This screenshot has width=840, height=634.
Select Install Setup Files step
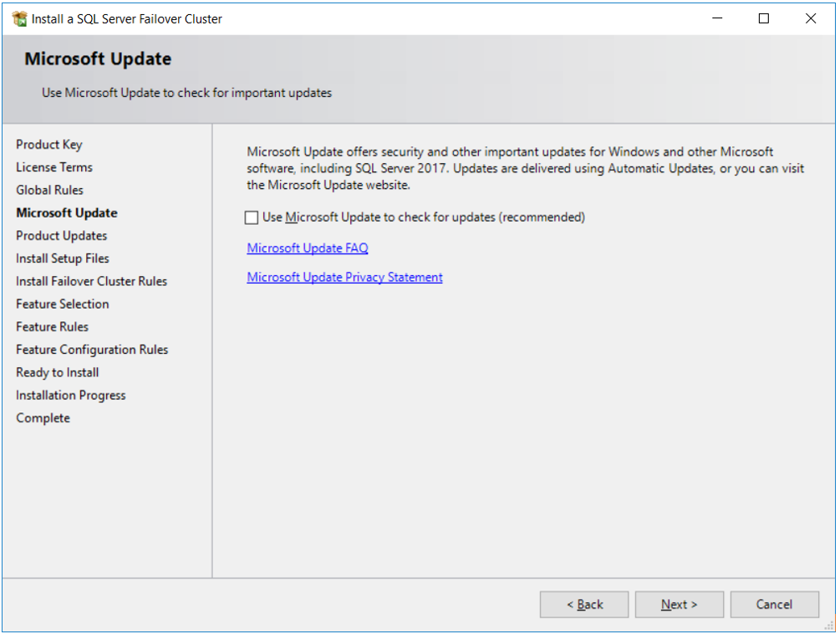[63, 258]
